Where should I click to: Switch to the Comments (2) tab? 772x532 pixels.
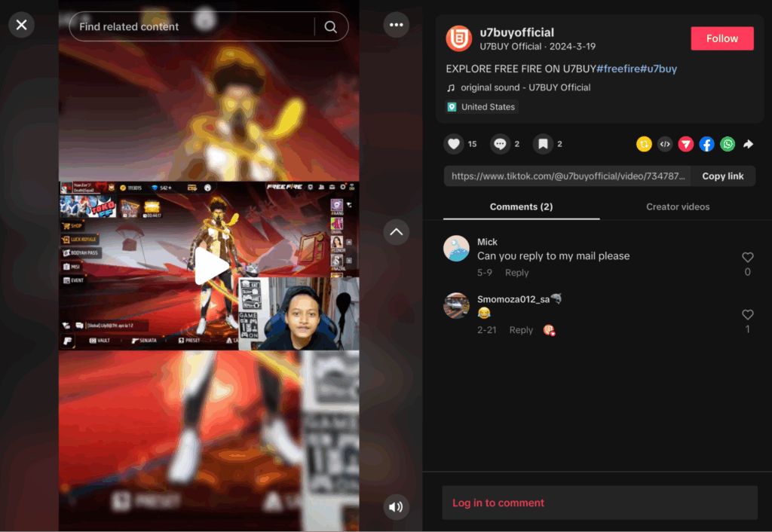click(x=521, y=207)
